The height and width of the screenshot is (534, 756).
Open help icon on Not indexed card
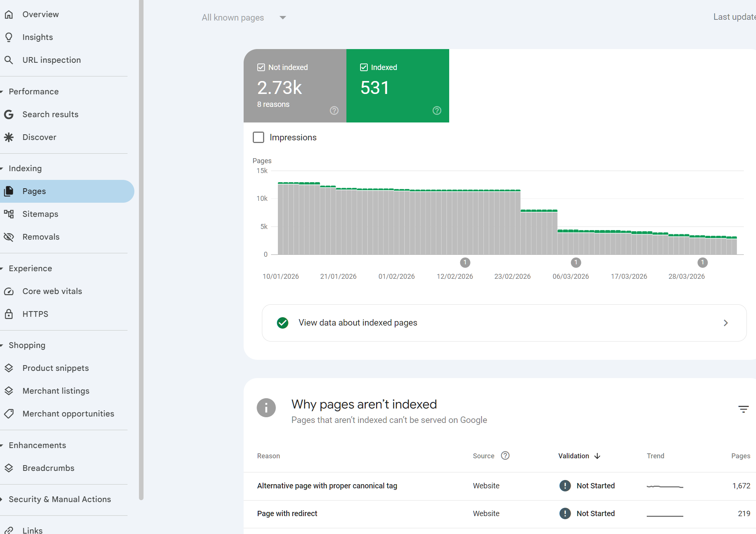click(334, 111)
